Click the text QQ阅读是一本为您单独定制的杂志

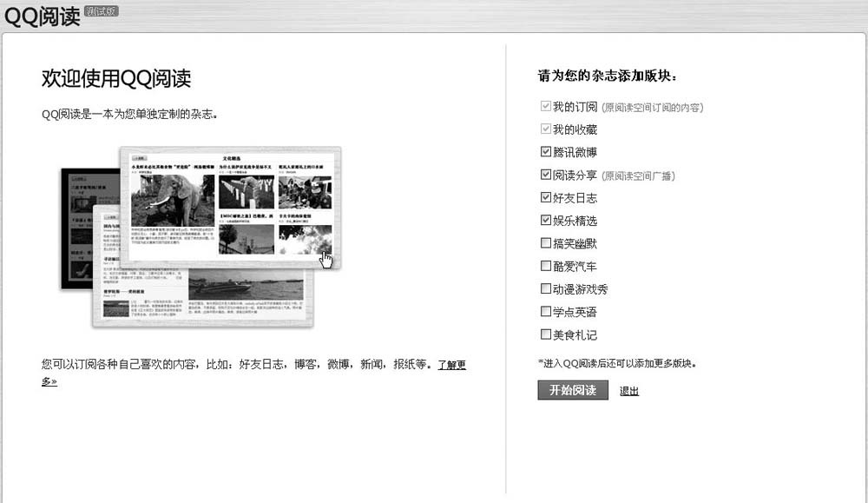pos(129,114)
